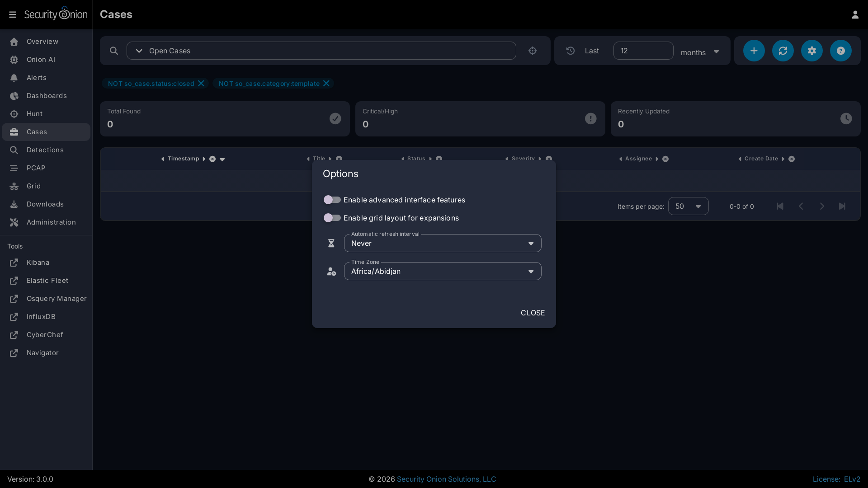The width and height of the screenshot is (868, 488).
Task: Click the crosshair target icon by query
Action: [x=533, y=51]
